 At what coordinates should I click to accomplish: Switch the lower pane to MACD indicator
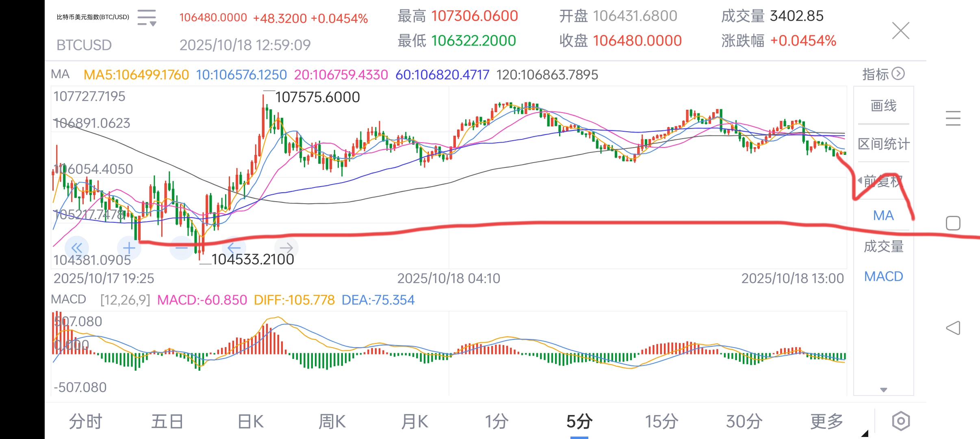(883, 276)
